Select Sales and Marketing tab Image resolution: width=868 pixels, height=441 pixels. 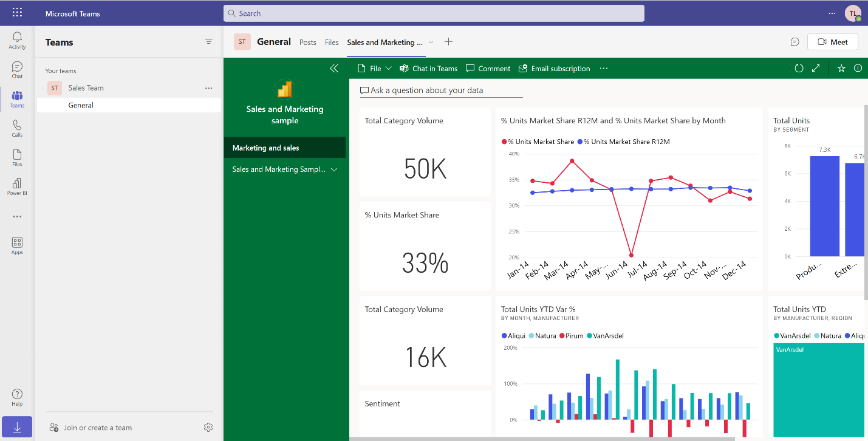[x=384, y=43]
